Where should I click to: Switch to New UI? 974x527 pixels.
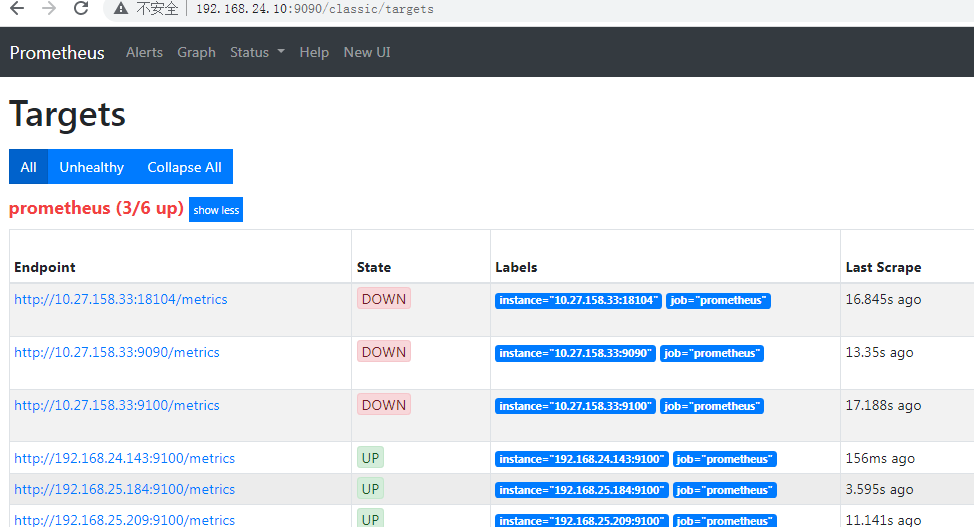point(367,52)
